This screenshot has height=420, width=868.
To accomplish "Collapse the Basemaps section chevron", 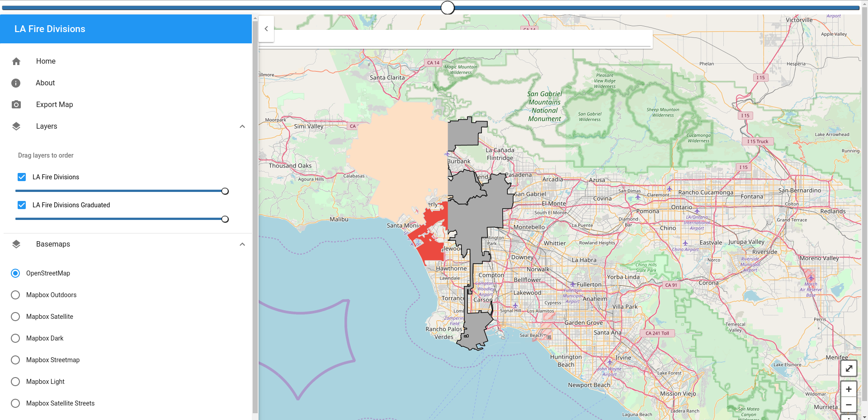I will (x=242, y=244).
